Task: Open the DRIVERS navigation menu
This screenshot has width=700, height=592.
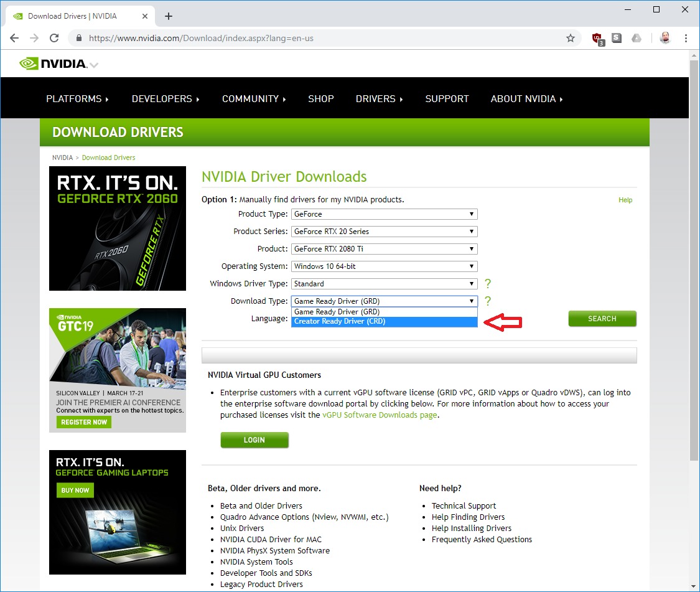Action: coord(378,99)
